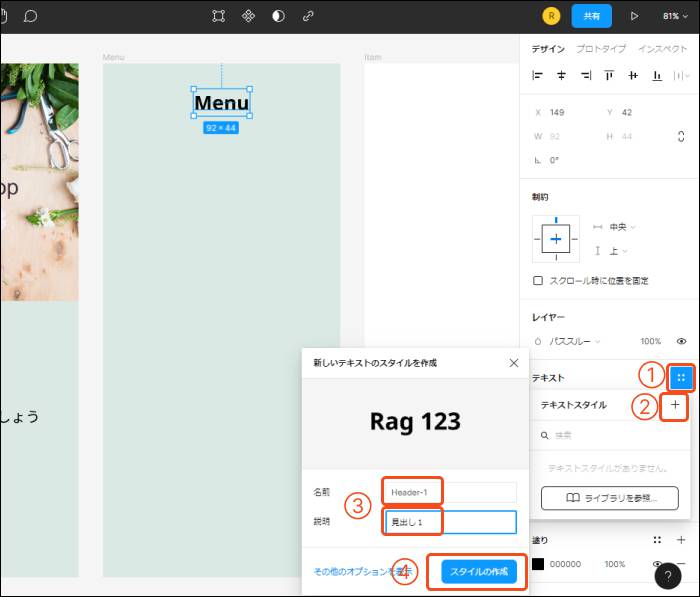Click the mask icon in top toolbar

coord(278,16)
